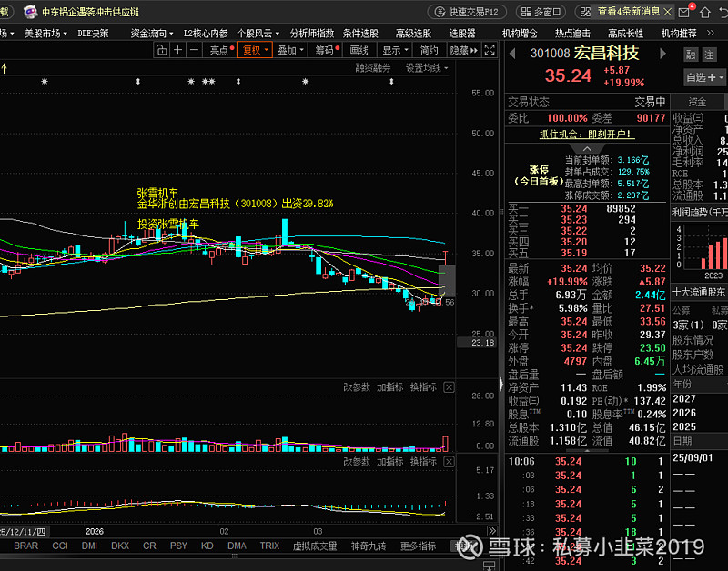Close the volume indicator panel
This screenshot has width=728, height=571.
(x=449, y=387)
